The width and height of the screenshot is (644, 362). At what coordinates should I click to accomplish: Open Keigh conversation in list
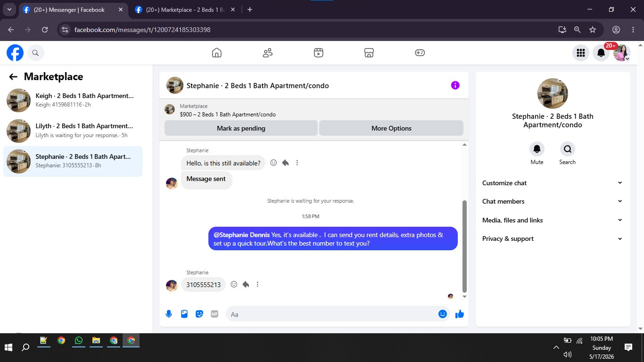pyautogui.click(x=73, y=100)
